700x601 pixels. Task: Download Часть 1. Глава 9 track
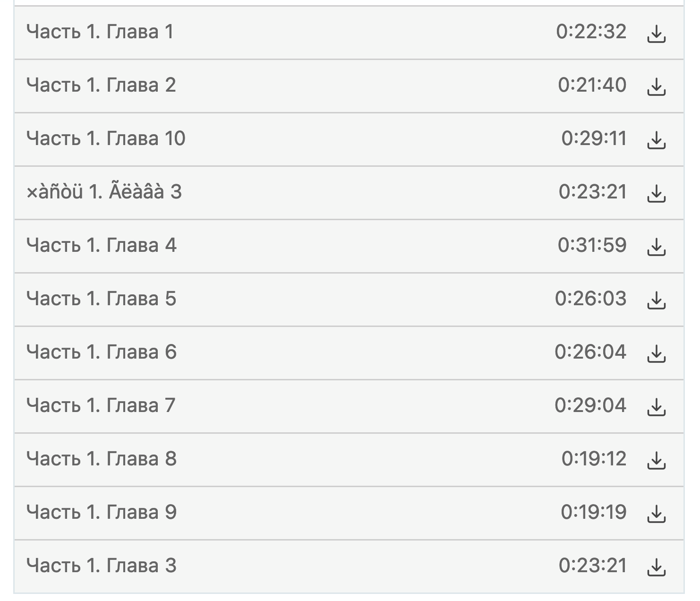point(656,514)
